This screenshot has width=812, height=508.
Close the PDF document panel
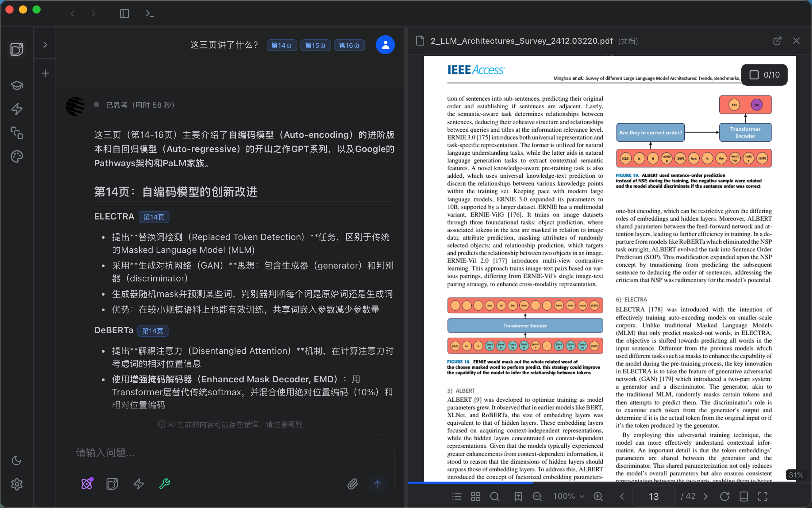click(x=796, y=41)
